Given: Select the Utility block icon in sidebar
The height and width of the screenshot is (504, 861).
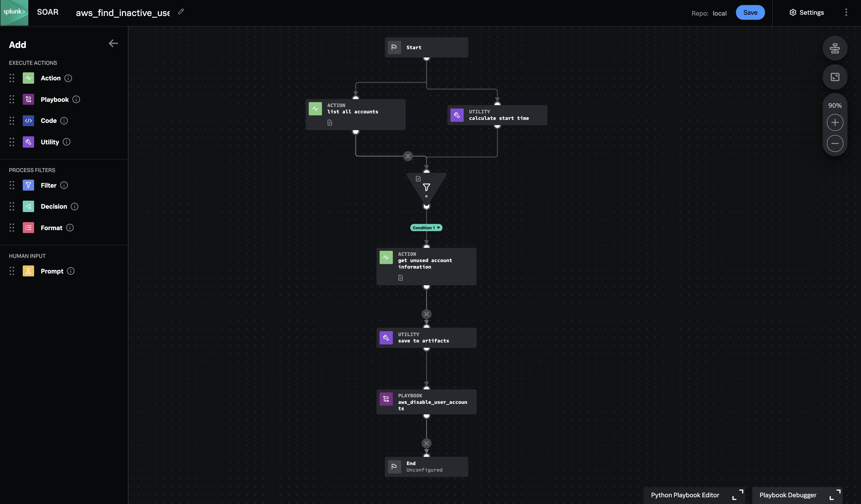Looking at the screenshot, I should coord(28,142).
